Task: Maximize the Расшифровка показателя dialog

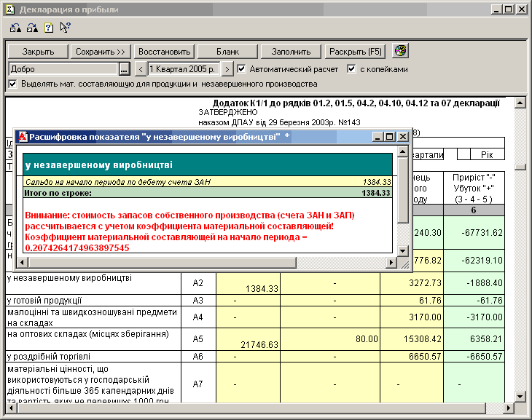Action: (389, 137)
